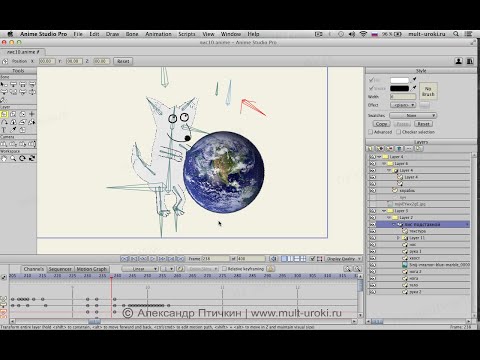Click the Width input field
This screenshot has height=360, width=480.
coord(403,97)
